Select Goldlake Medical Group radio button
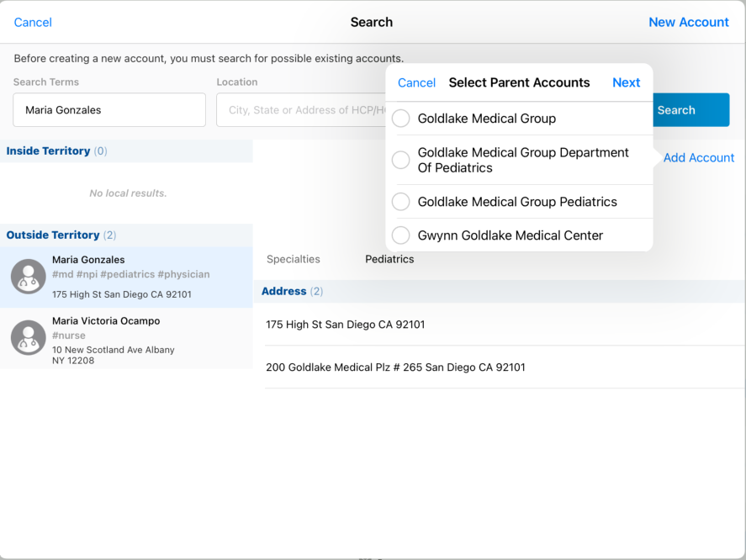The image size is (746, 560). click(401, 119)
